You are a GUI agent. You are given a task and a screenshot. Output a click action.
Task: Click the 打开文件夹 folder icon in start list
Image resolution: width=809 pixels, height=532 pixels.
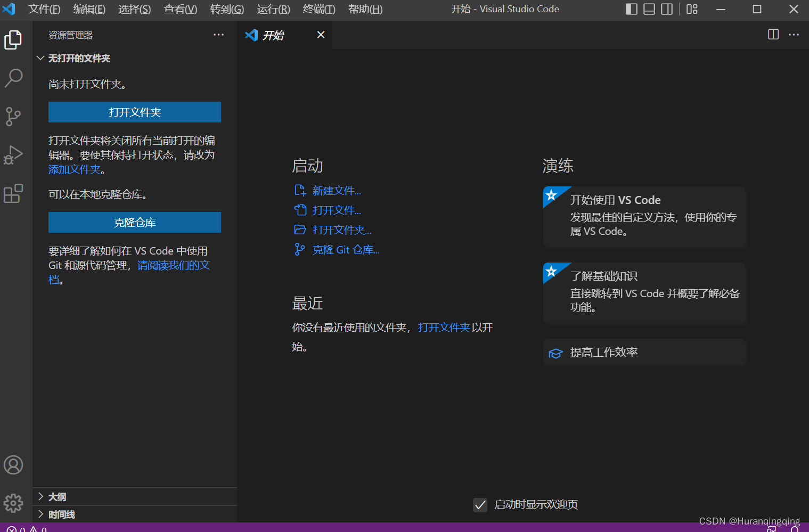pyautogui.click(x=300, y=230)
